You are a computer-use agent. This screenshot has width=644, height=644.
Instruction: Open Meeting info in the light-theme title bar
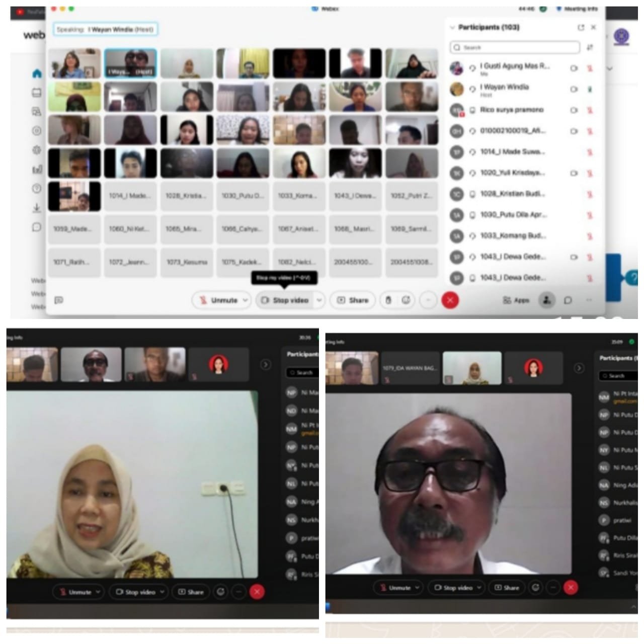click(578, 9)
